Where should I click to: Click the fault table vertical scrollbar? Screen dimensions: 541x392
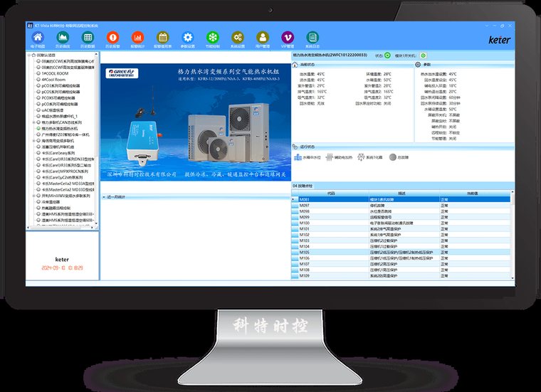click(513, 235)
